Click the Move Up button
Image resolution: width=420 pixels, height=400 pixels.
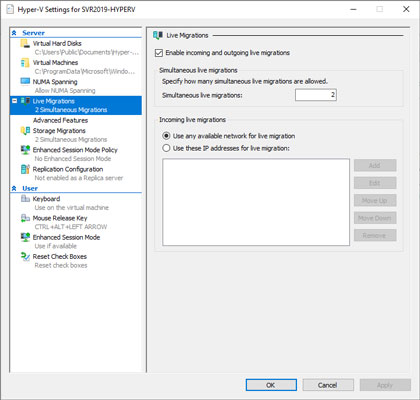(x=375, y=200)
